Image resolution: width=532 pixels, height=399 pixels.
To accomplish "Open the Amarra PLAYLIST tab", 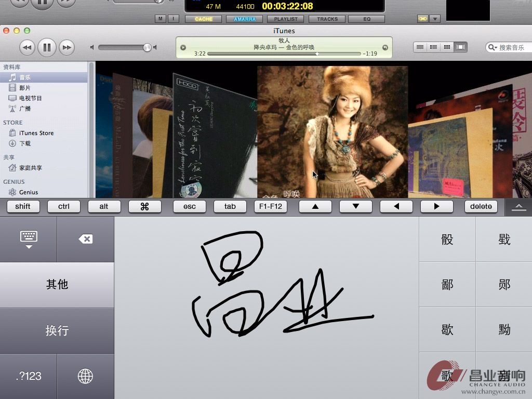I will tap(286, 19).
